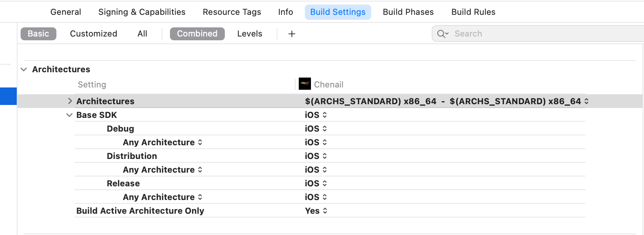Screen dimensions: 644x235
Task: Open the Build Active Architecture Only Yes popup
Action: point(316,211)
